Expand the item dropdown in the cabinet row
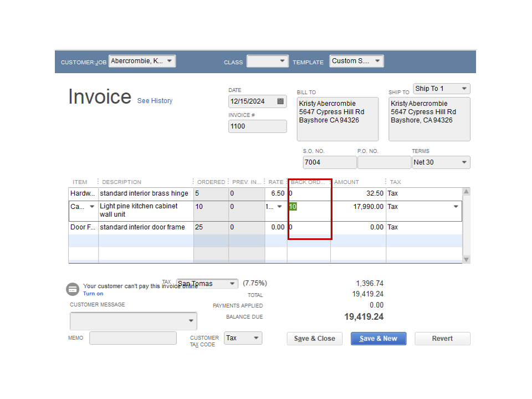Screen dimensions: 532x399 (x=92, y=207)
